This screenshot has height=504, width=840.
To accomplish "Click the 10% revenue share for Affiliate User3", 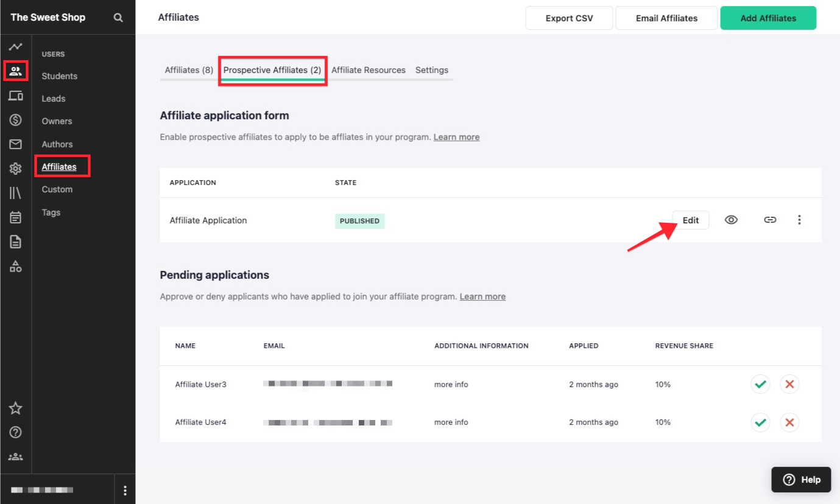I will click(x=663, y=384).
